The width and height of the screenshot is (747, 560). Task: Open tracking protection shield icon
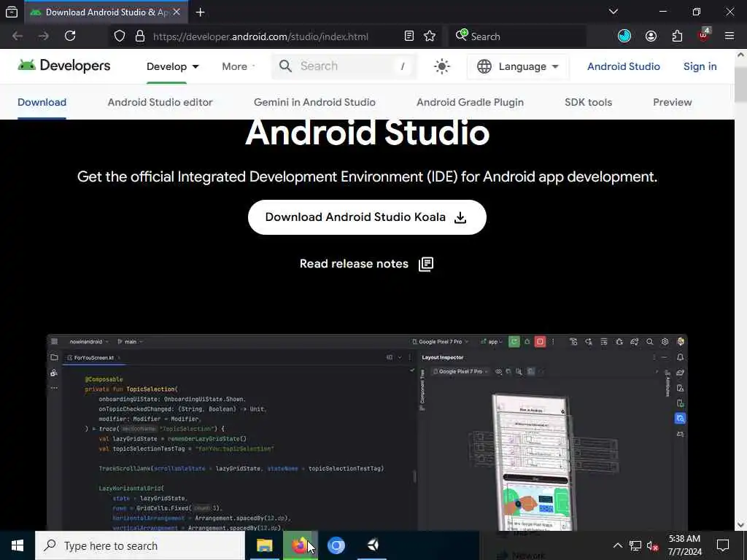[120, 36]
